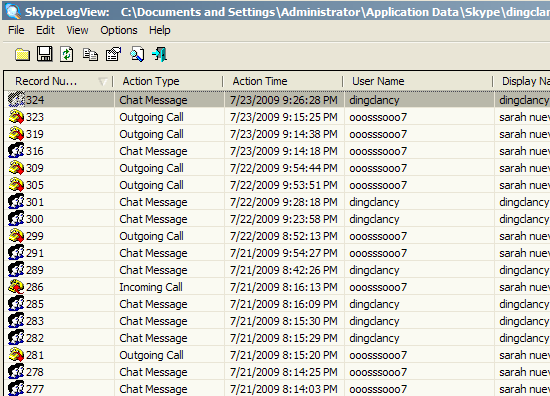Click the outgoing call icon of record 309
This screenshot has height=396, width=550.
click(x=16, y=168)
